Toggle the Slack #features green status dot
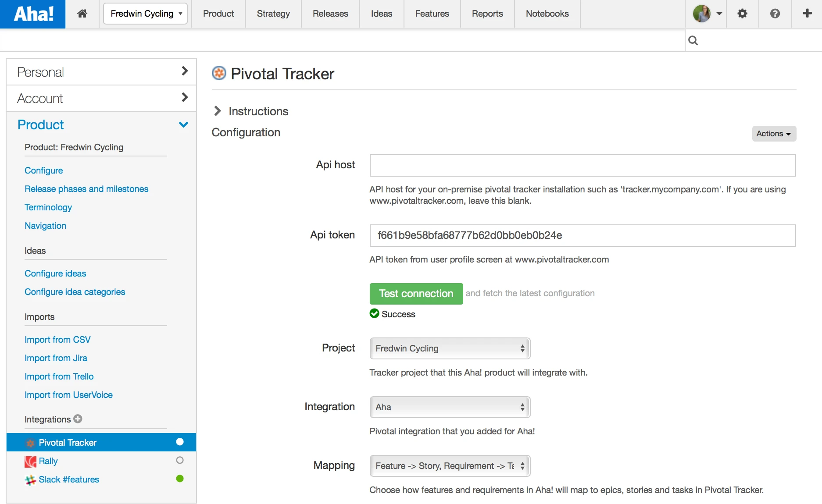Screen dimensions: 822x504 pos(180,479)
